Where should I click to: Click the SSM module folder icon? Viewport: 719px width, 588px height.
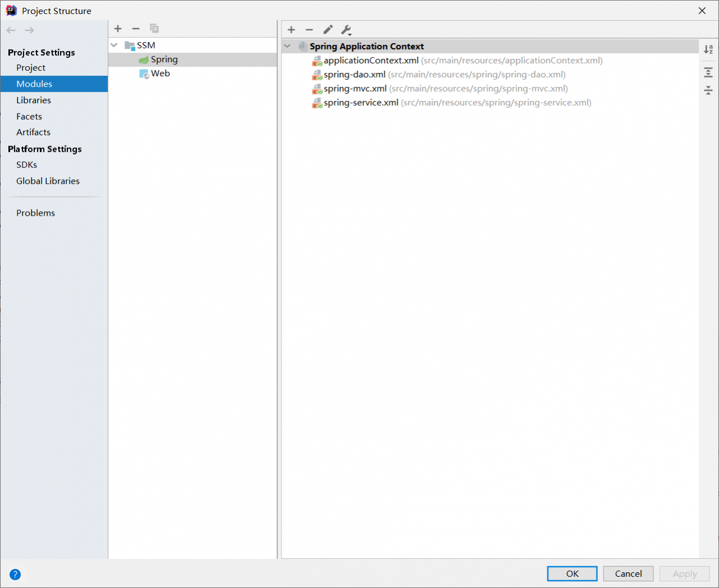click(x=130, y=45)
